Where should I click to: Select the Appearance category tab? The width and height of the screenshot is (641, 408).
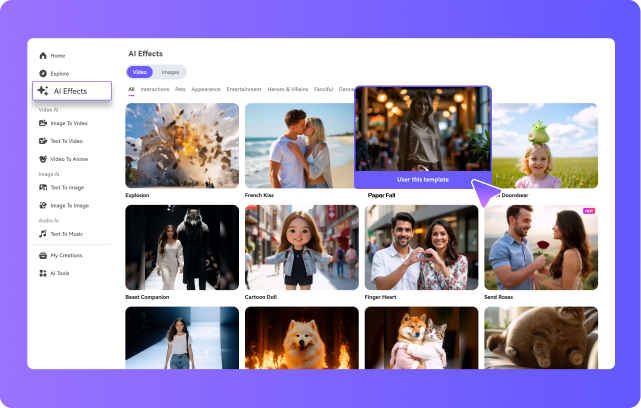[x=206, y=89]
